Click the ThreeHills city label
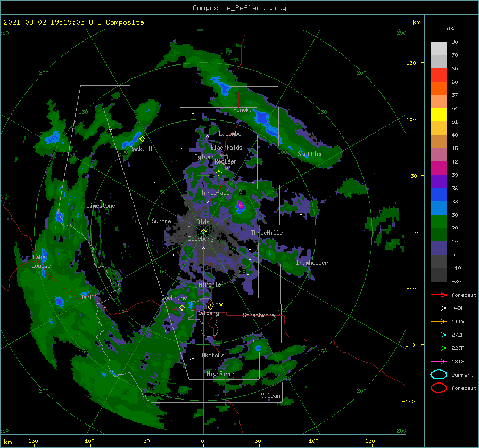 tap(267, 233)
